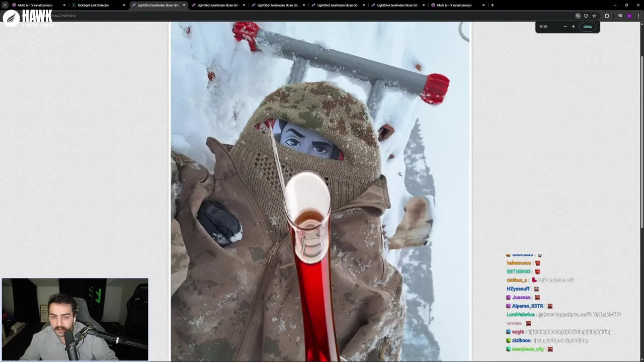
Task: Decrease zoom with the minus button
Action: 565,27
